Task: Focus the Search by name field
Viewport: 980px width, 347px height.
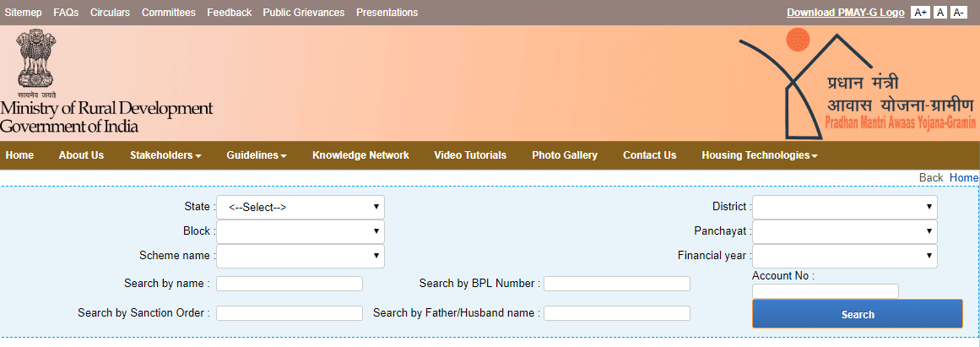Action: point(290,283)
